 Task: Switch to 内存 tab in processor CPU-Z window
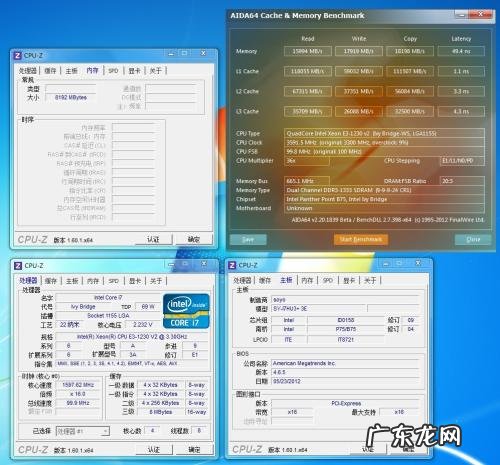[93, 281]
